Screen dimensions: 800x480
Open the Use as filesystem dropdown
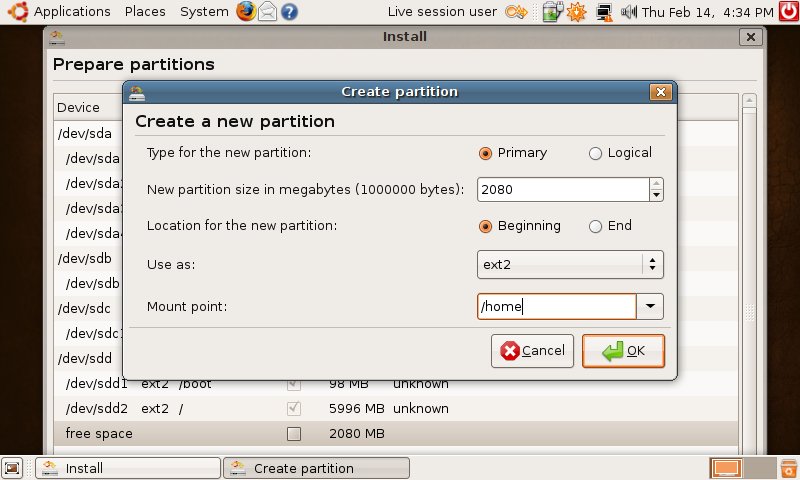coord(570,264)
